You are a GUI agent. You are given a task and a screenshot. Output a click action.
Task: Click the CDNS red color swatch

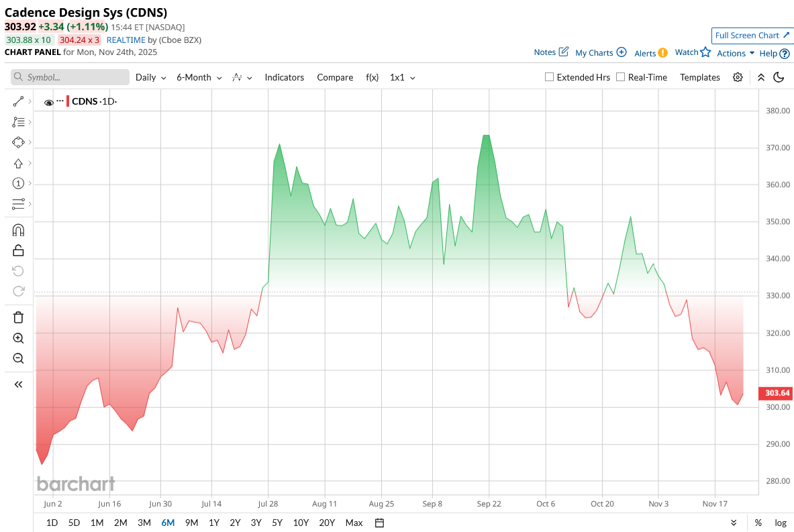point(68,101)
